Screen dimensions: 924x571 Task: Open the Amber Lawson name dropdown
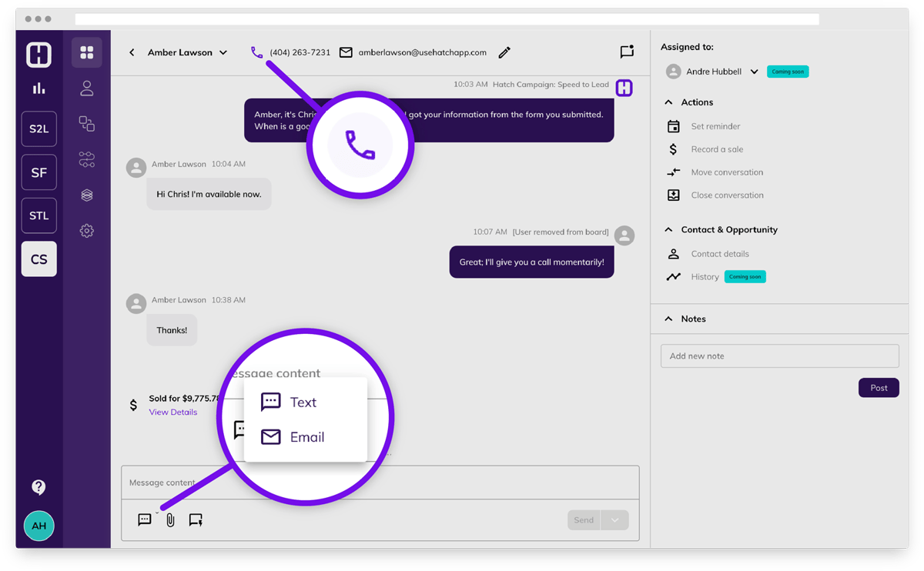click(223, 52)
